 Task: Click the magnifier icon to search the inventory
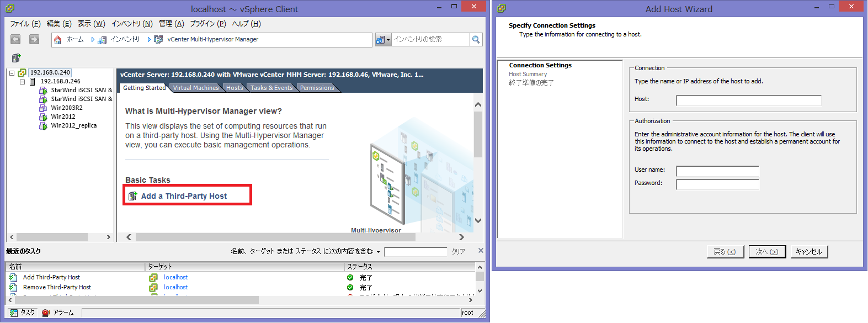(x=476, y=39)
